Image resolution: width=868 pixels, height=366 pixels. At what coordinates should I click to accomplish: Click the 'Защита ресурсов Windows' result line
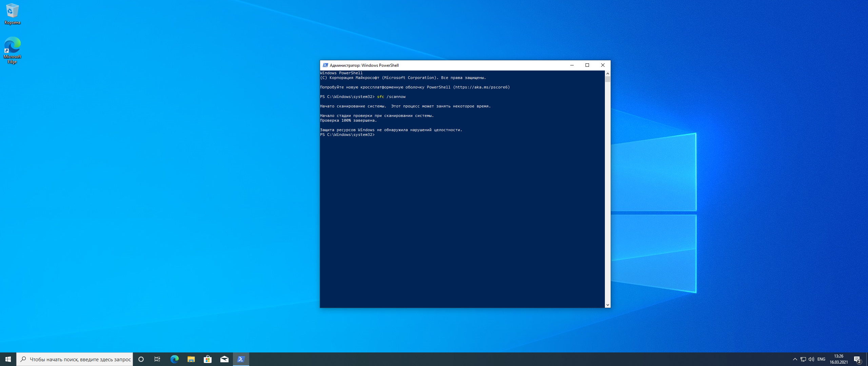(x=391, y=130)
